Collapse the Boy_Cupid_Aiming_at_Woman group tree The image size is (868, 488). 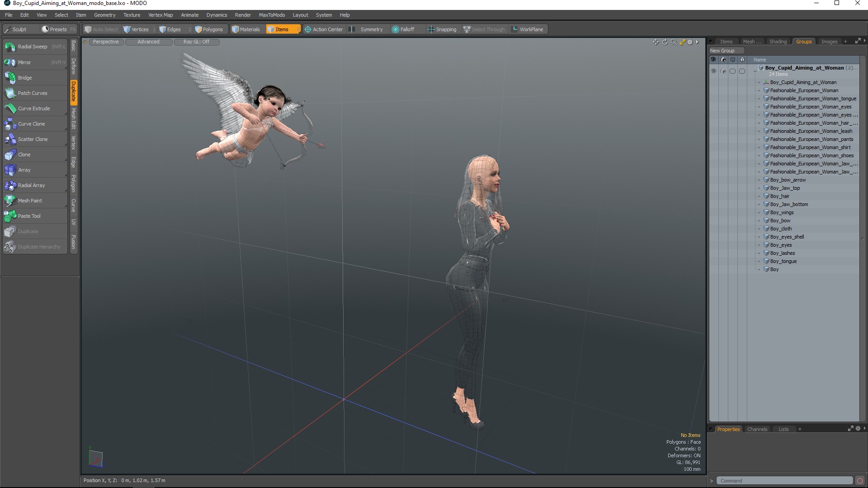click(755, 71)
